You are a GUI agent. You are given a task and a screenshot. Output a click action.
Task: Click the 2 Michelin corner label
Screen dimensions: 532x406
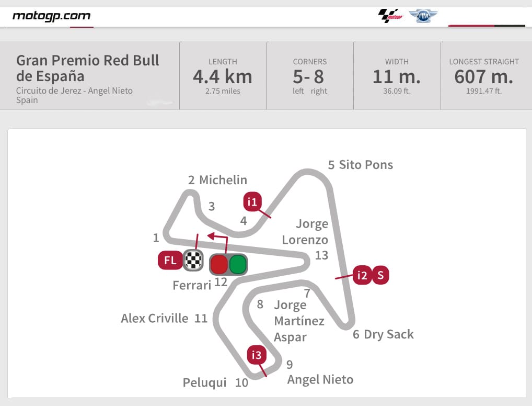coord(217,180)
